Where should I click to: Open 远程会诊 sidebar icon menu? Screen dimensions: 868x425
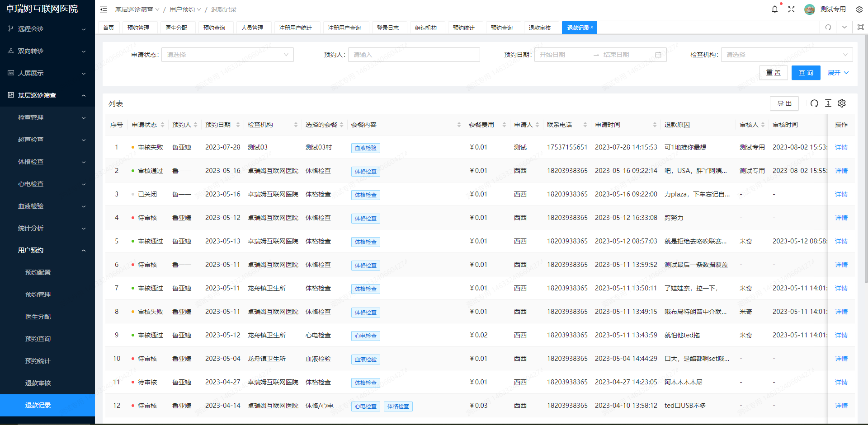pos(11,28)
